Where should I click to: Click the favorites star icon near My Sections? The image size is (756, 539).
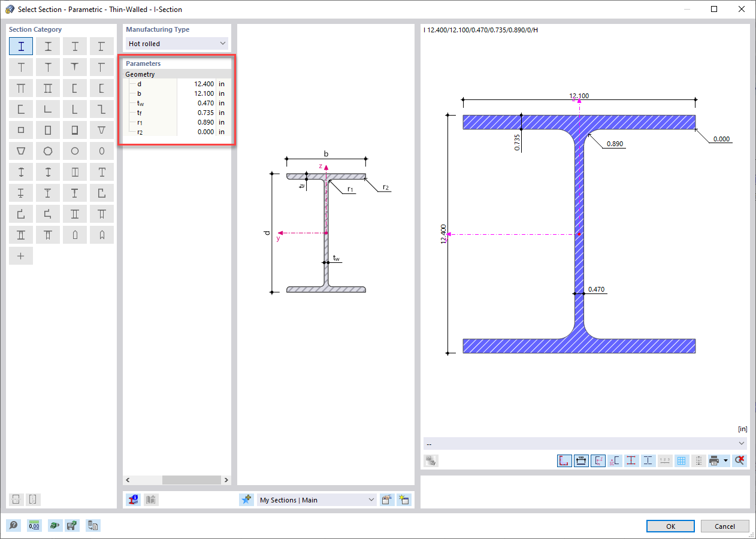[247, 499]
